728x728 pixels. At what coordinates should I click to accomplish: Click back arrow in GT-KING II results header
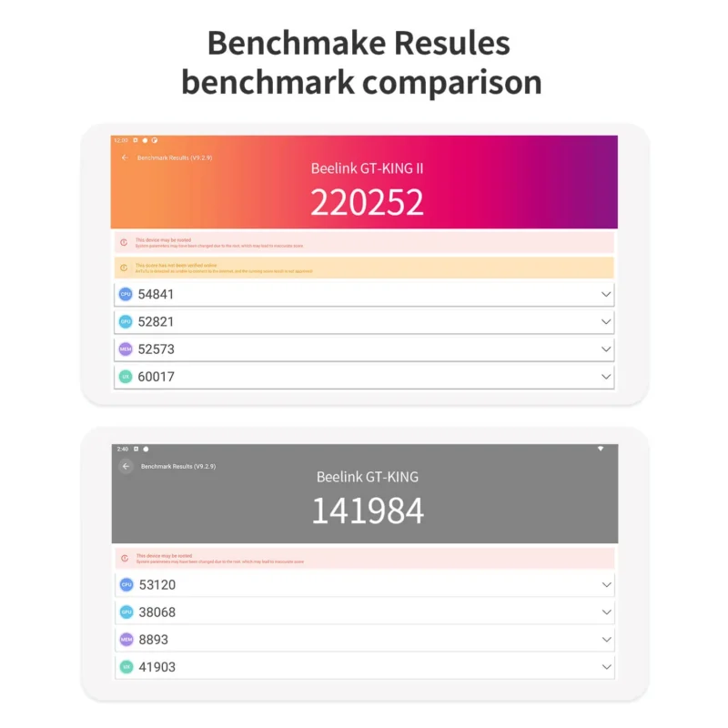[x=125, y=157]
